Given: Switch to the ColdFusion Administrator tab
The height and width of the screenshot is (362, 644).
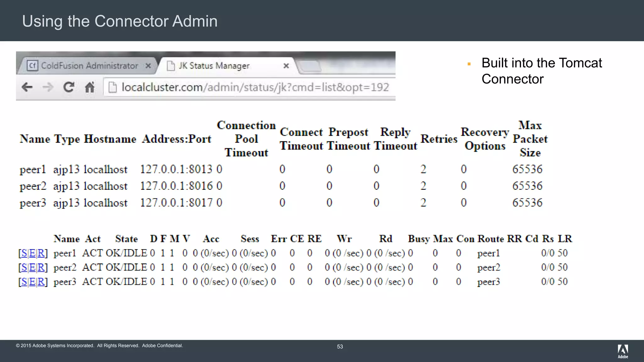Looking at the screenshot, I should (x=87, y=66).
